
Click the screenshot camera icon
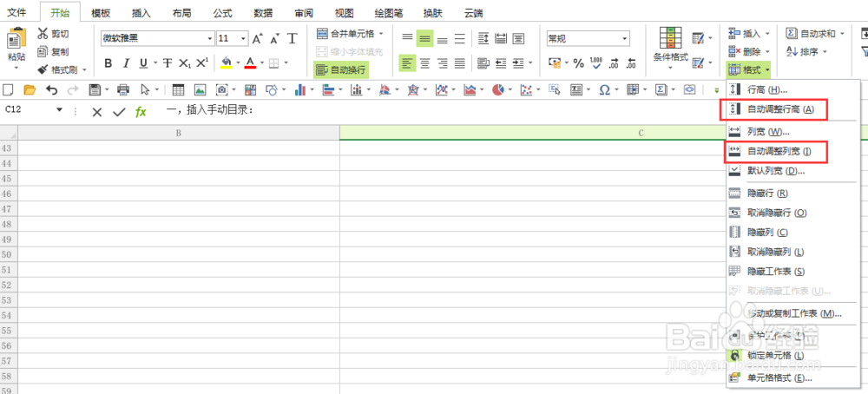222,89
